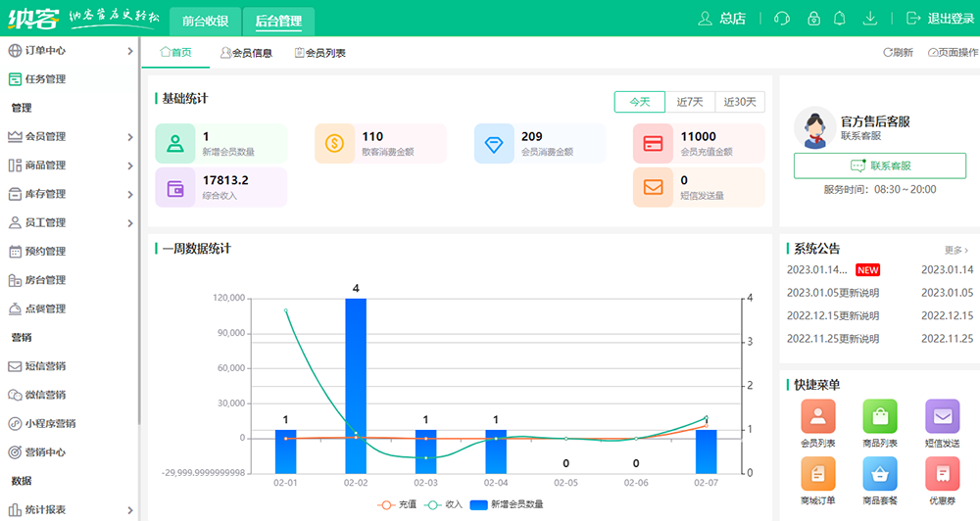
Task: Open 短信发送 shortcut icon
Action: point(942,416)
